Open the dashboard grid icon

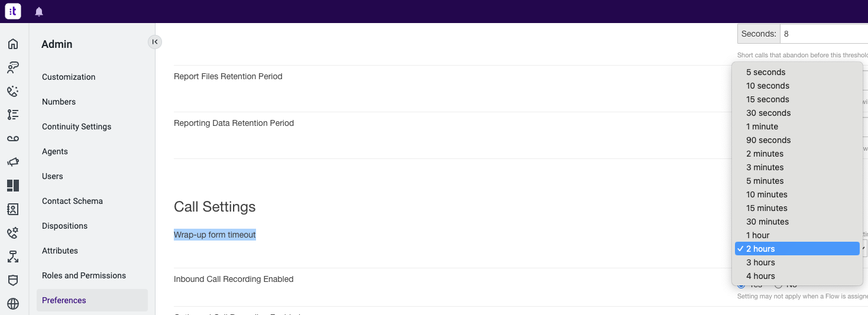(x=13, y=186)
